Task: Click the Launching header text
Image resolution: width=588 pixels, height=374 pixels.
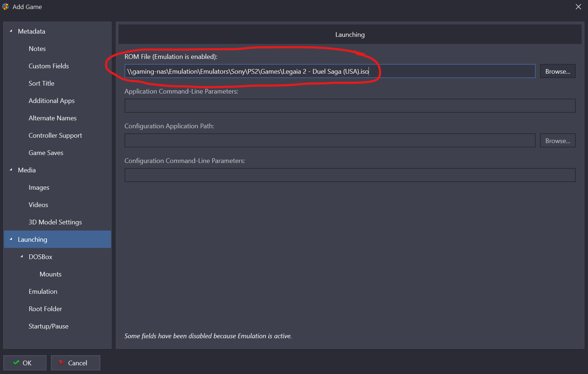Action: click(x=350, y=35)
